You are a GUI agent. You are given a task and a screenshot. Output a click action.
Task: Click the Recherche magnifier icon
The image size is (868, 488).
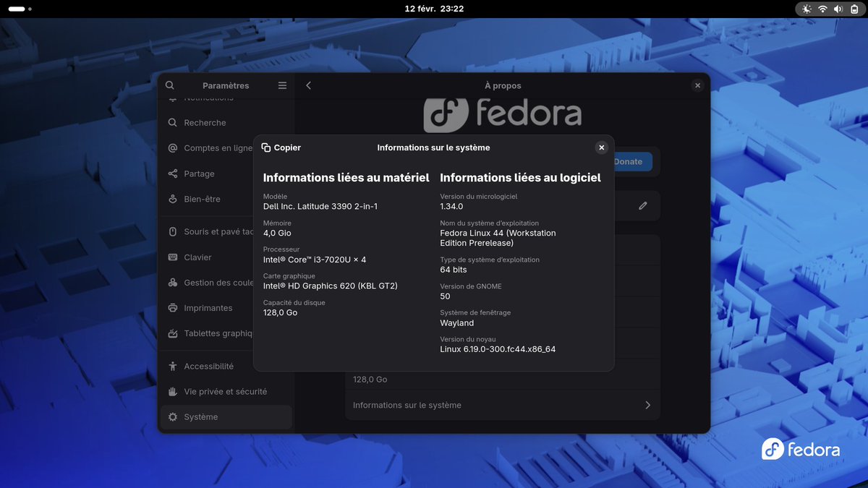pyautogui.click(x=173, y=123)
